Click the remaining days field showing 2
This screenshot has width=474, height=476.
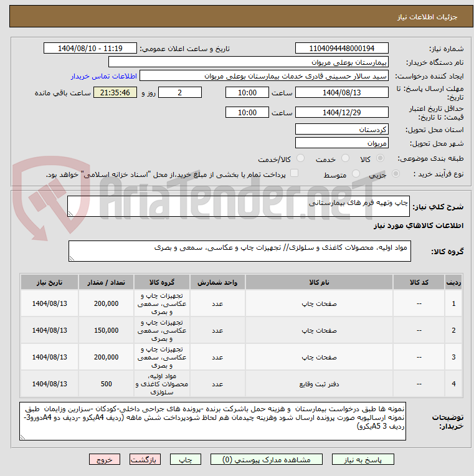180,92
